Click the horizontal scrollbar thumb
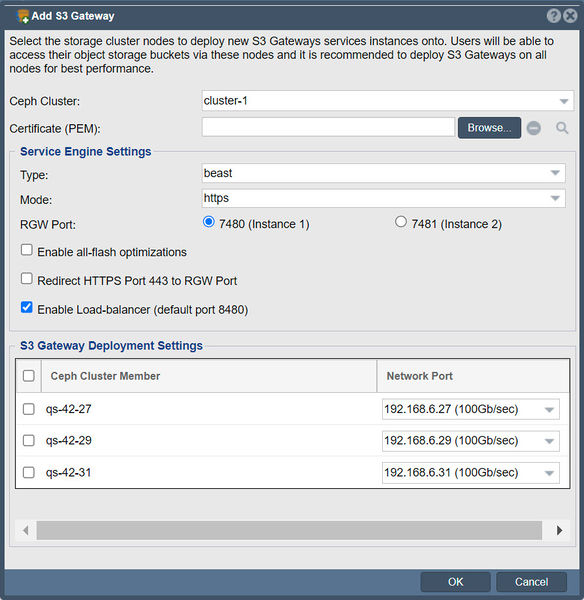584x600 pixels. 289,530
